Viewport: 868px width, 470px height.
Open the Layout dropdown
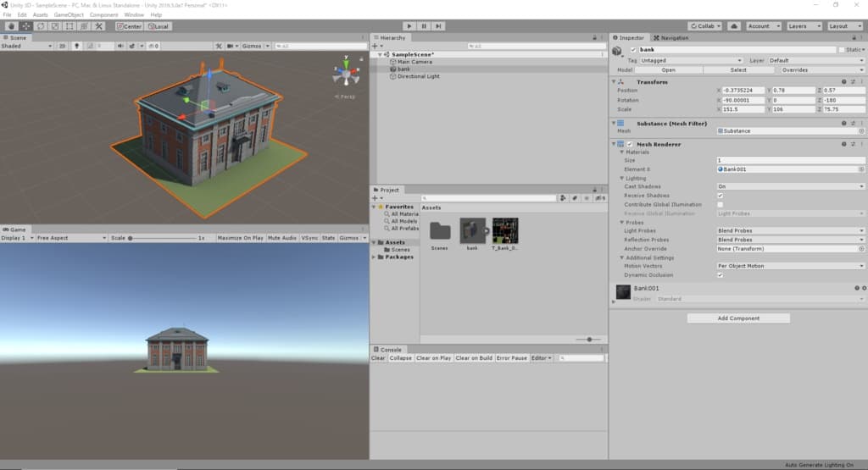tap(843, 26)
